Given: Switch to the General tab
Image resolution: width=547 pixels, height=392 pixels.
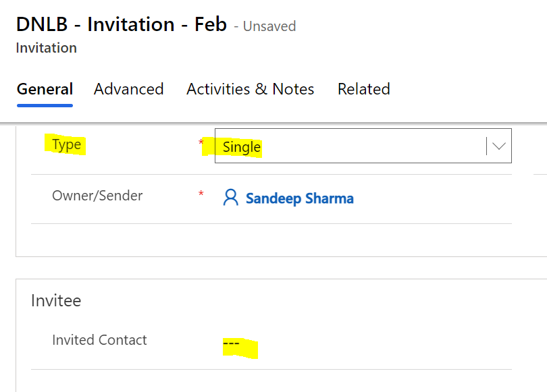Looking at the screenshot, I should click(x=45, y=89).
